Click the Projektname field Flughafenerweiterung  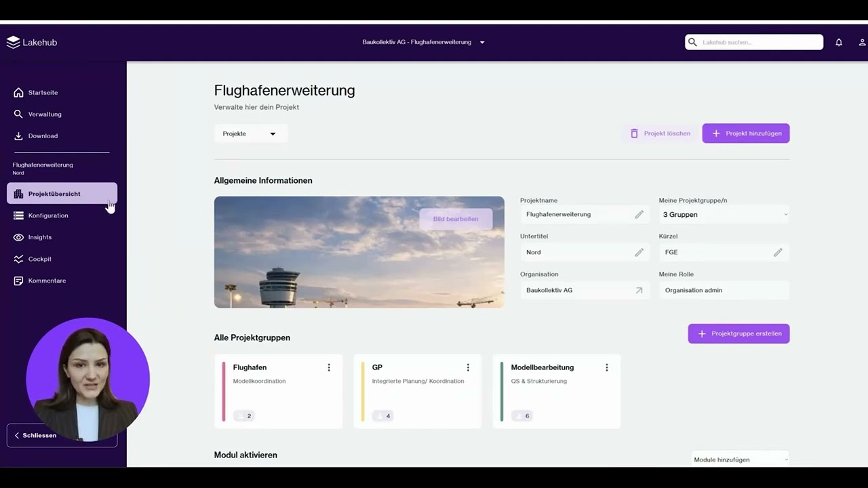tap(585, 214)
